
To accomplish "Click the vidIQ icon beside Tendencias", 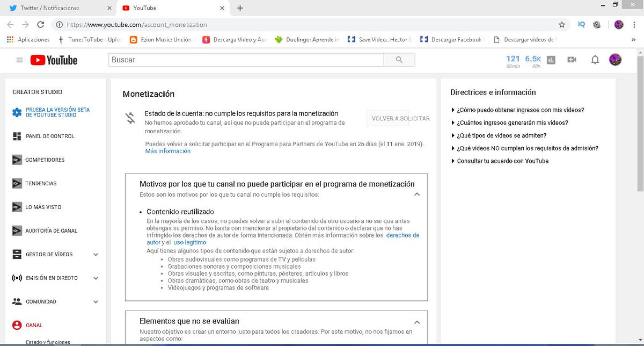I will [17, 184].
